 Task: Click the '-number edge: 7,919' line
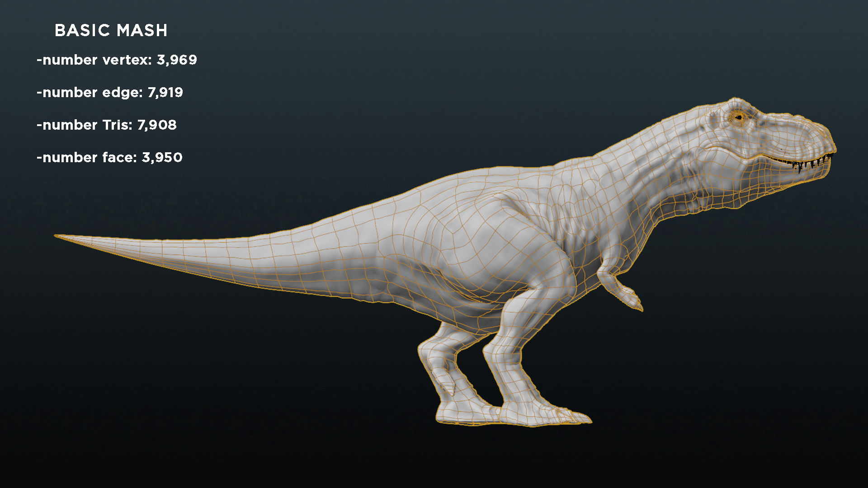(110, 93)
